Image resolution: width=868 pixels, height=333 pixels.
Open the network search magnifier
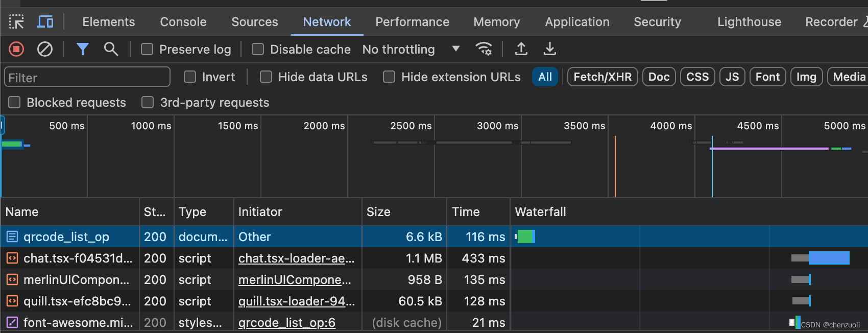coord(111,50)
